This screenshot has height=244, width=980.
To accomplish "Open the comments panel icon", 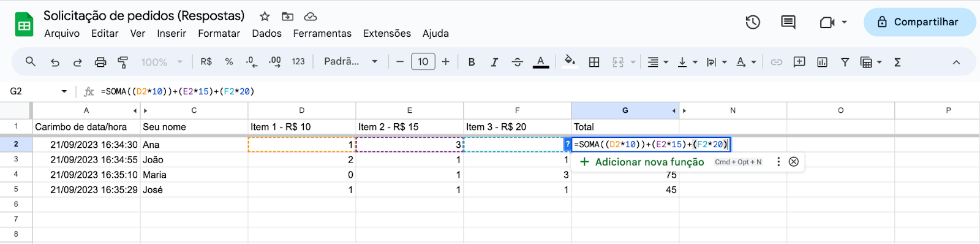I will 788,23.
